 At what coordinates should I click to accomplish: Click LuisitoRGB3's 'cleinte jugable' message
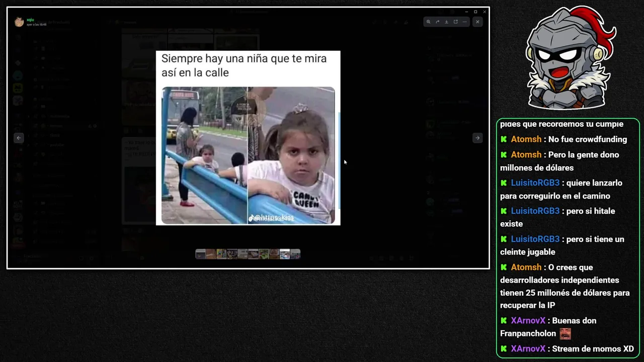[x=562, y=245]
